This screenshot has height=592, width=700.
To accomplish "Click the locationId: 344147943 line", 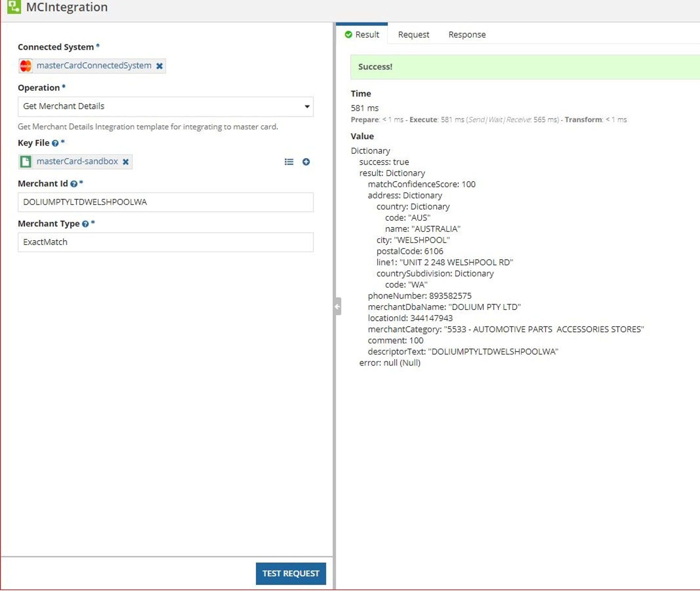I will [x=410, y=318].
